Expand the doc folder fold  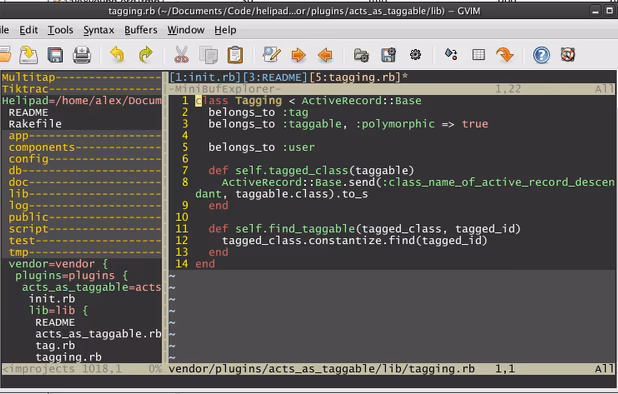[x=81, y=182]
